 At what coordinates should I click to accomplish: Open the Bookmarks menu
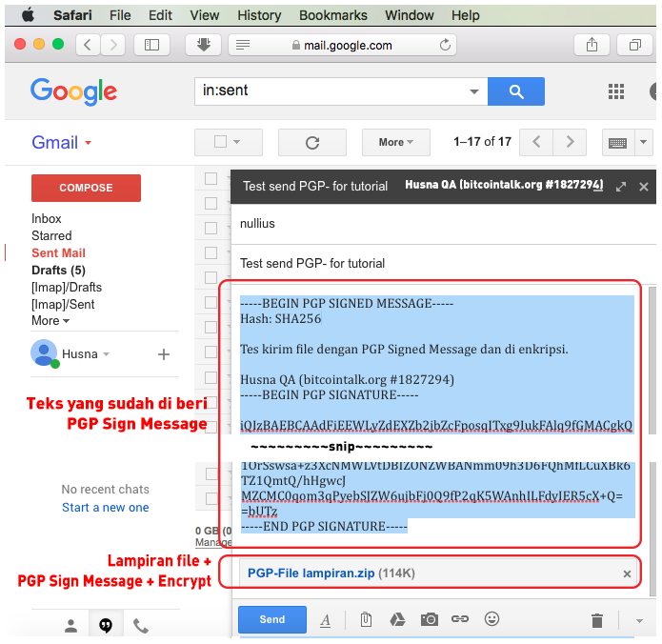pos(332,15)
